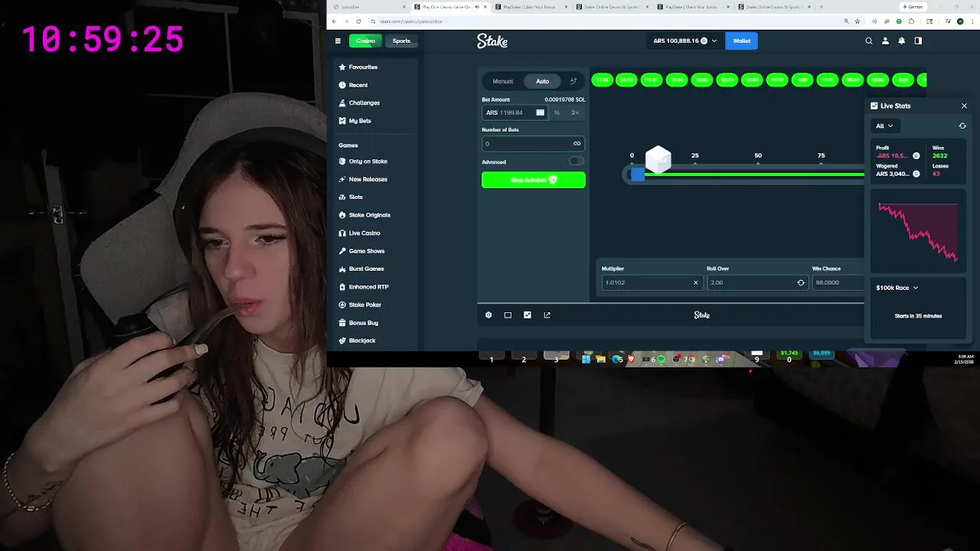Open the user profile icon
980x551 pixels.
pyautogui.click(x=885, y=41)
